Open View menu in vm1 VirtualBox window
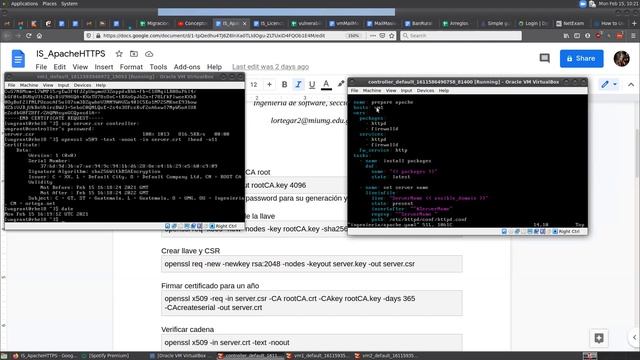Viewport: 640px width, 360px height. pyautogui.click(x=48, y=85)
